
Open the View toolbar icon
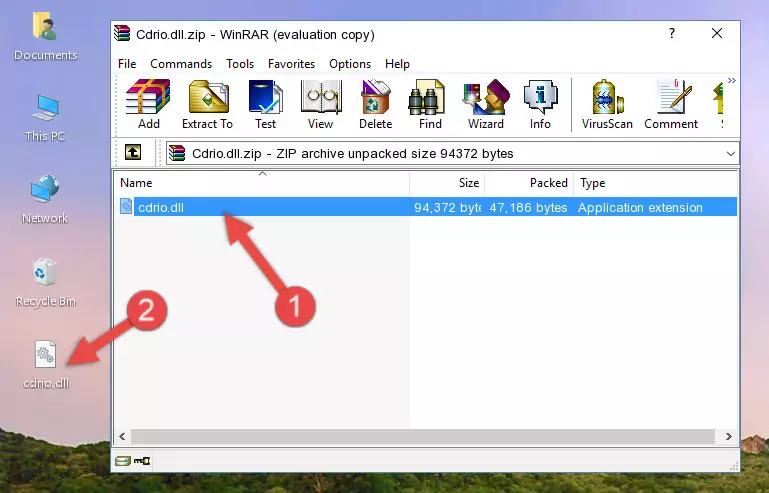point(321,104)
